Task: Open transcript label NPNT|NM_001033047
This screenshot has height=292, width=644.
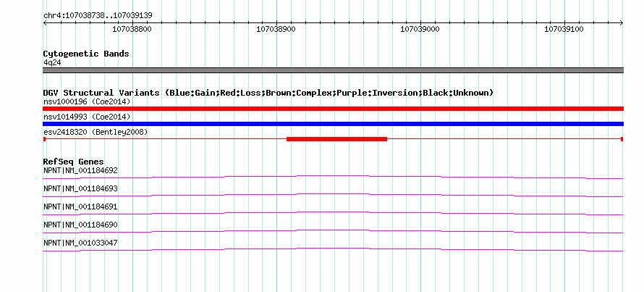Action: tap(80, 243)
